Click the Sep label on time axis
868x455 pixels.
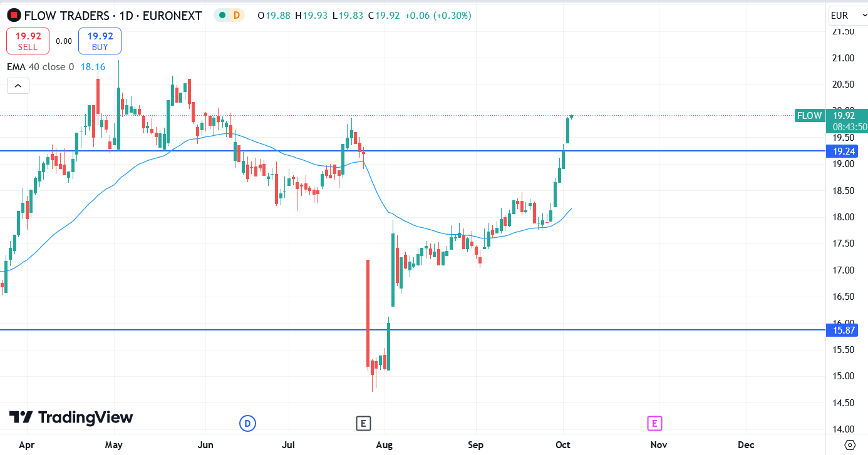476,445
